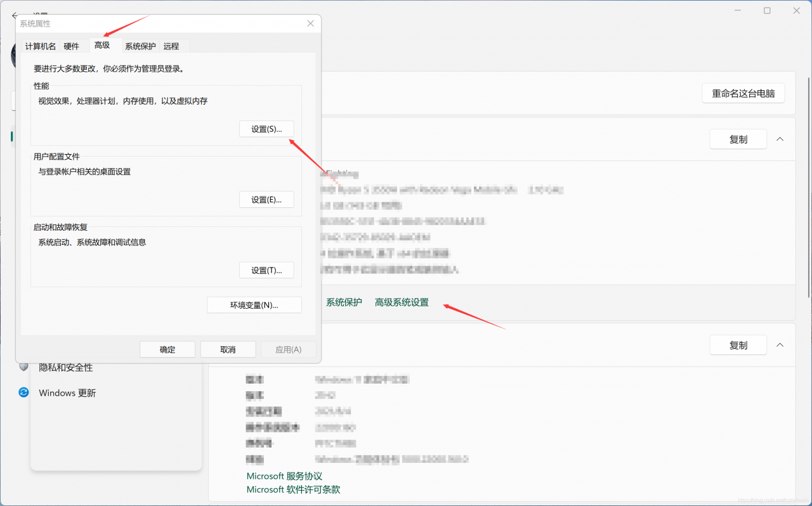Click the 性能 group label
This screenshot has width=812, height=506.
41,86
